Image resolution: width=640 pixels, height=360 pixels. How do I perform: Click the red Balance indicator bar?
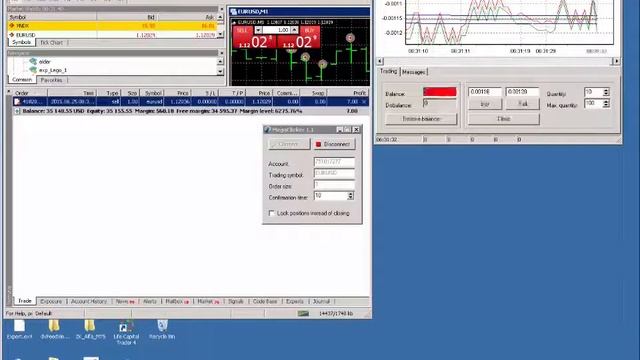440,92
